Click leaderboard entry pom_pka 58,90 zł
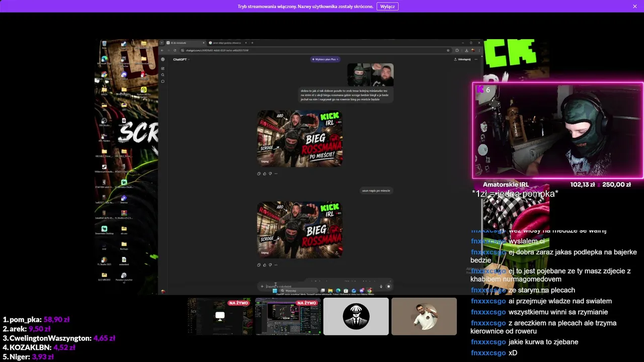This screenshot has width=644, height=362. point(36,319)
